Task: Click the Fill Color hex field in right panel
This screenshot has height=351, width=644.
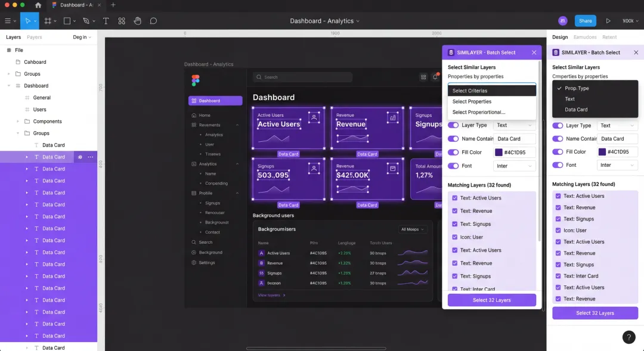Action: click(617, 152)
